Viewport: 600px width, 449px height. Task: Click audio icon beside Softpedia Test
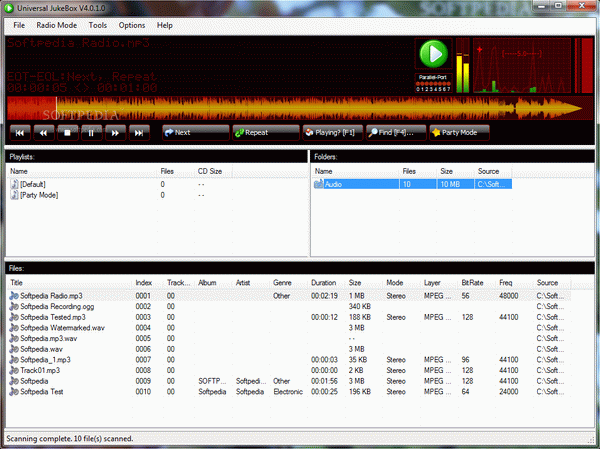click(x=14, y=392)
